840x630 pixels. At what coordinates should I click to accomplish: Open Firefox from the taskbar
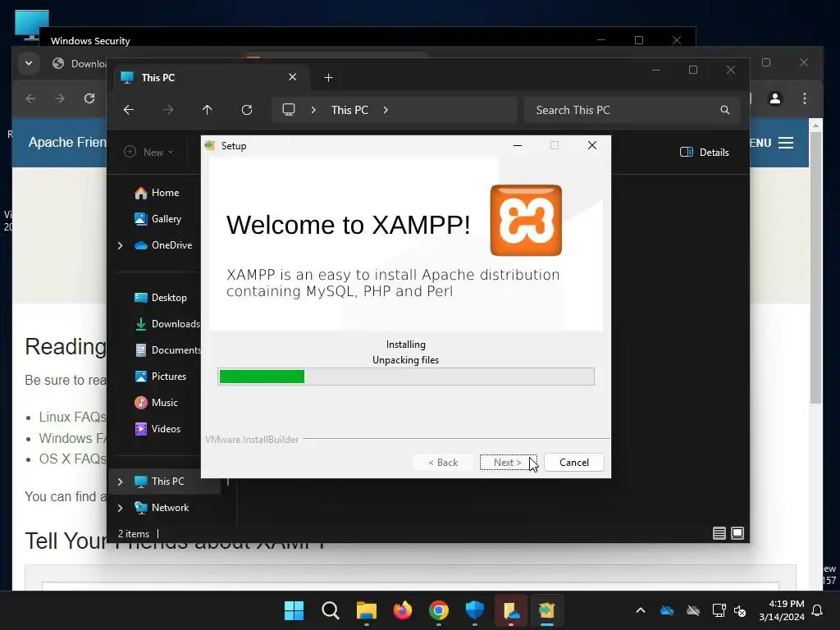(x=403, y=610)
